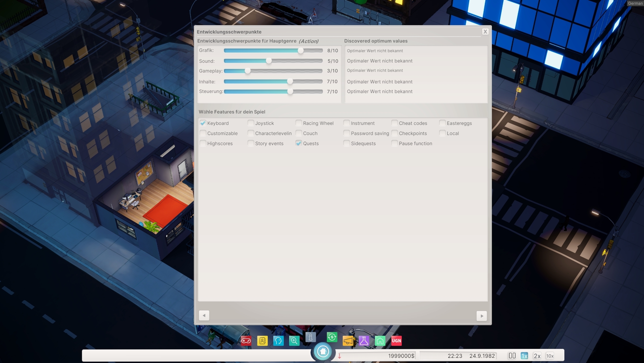644x363 pixels.
Task: Uncheck the Keyboard feature checkbox
Action: (x=203, y=123)
